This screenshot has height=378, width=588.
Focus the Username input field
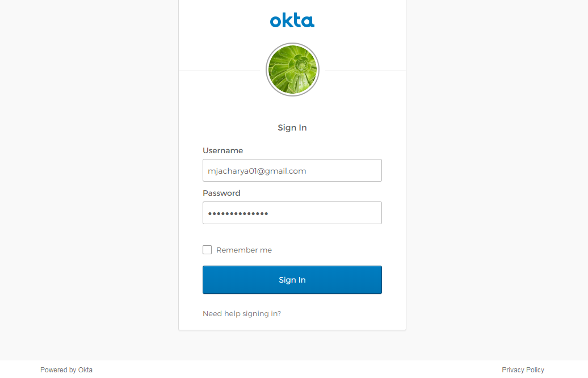[x=292, y=170]
